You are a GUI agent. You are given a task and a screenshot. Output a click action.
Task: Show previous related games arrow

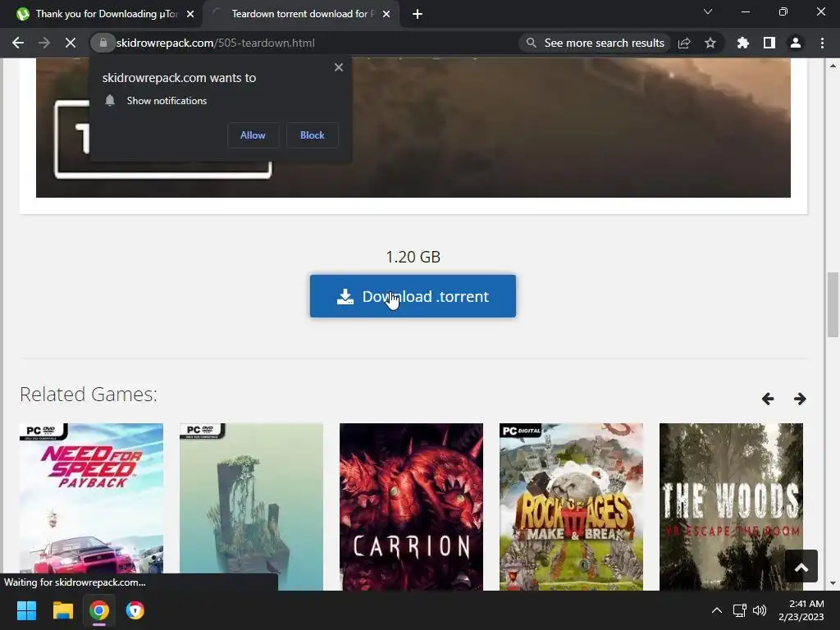point(768,399)
